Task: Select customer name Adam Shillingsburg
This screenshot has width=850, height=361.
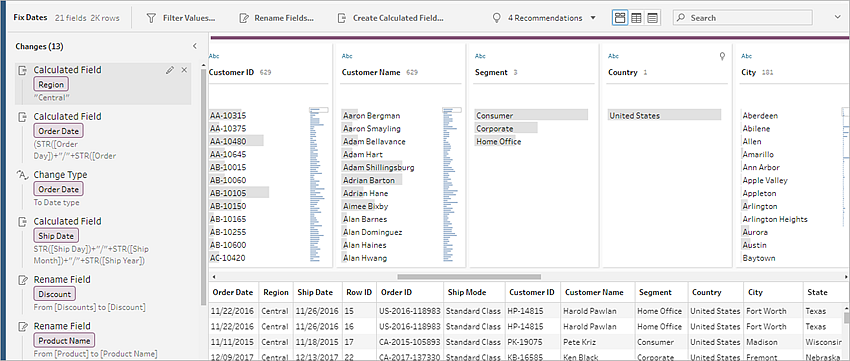Action: click(378, 167)
